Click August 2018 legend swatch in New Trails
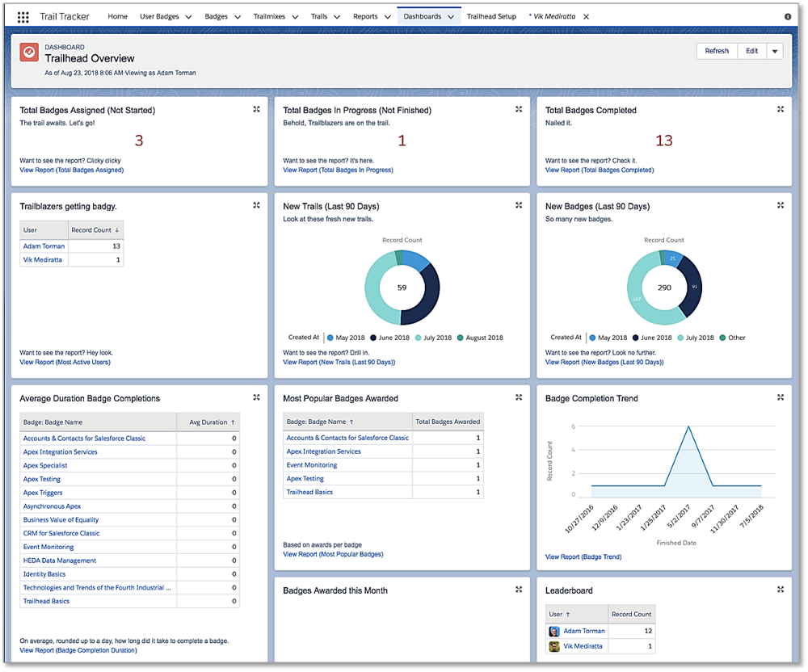 click(461, 338)
